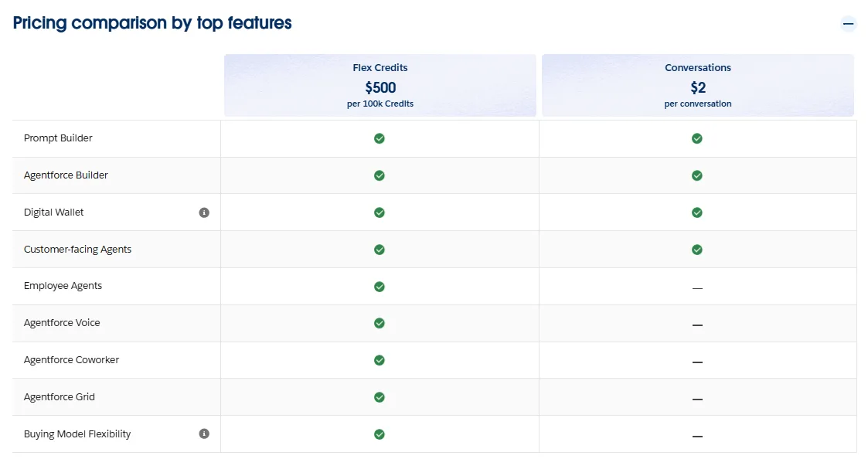868x459 pixels.
Task: Open the Digital Wallet info tooltip icon
Action: tap(204, 212)
